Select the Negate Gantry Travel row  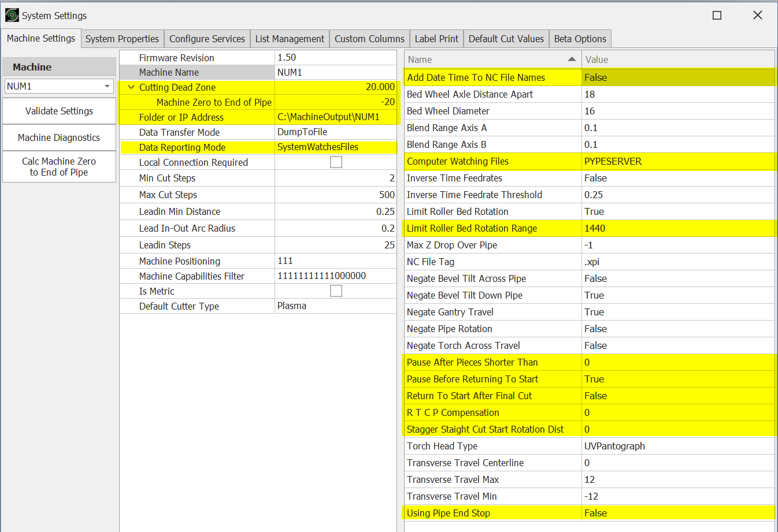point(590,312)
